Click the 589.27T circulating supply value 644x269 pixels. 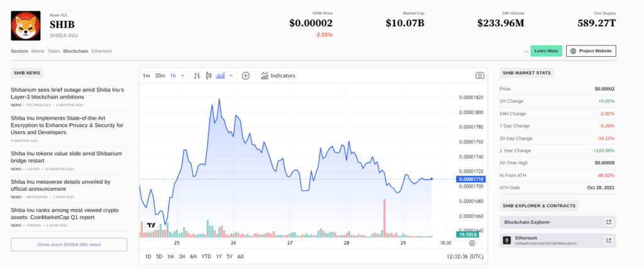597,23
